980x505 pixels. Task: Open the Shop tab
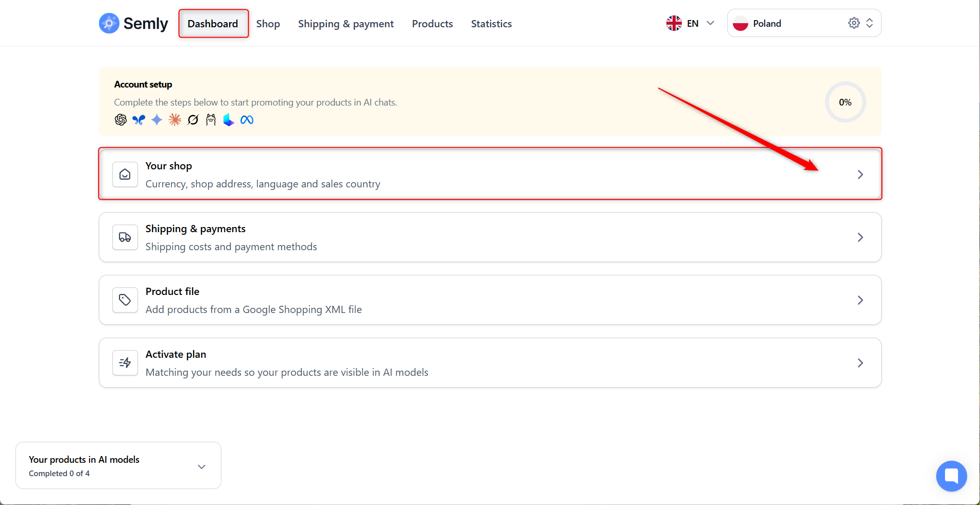[x=268, y=24]
